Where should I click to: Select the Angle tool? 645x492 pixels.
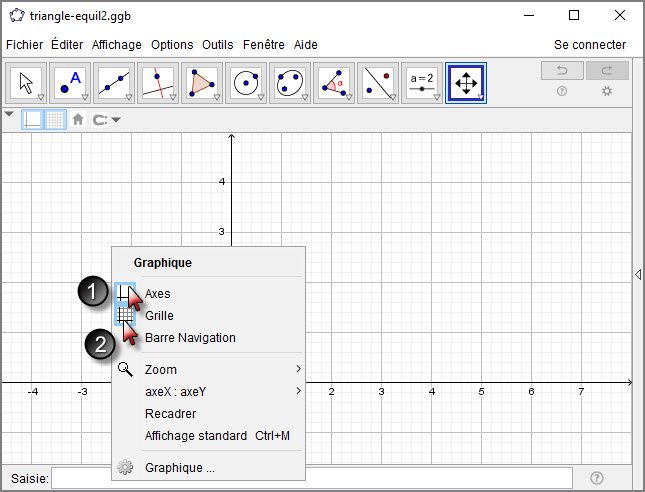(334, 83)
